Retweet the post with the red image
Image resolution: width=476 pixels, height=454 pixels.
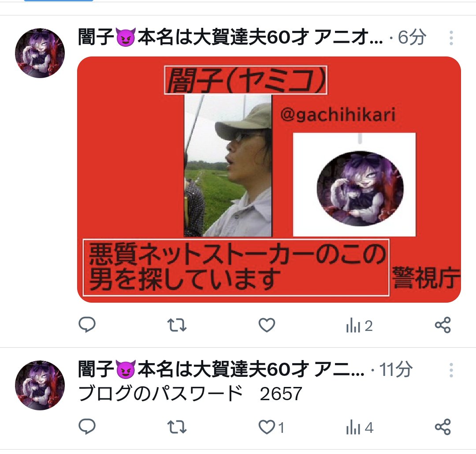177,325
